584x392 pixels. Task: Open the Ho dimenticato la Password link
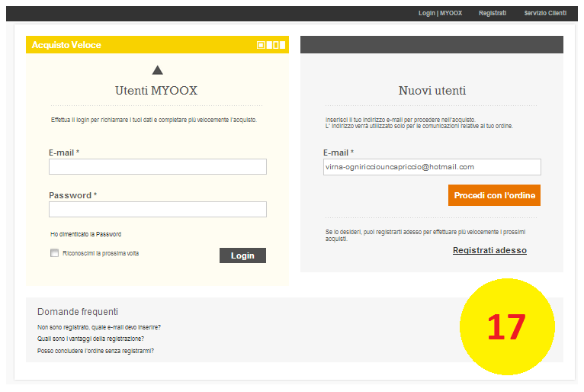point(85,234)
